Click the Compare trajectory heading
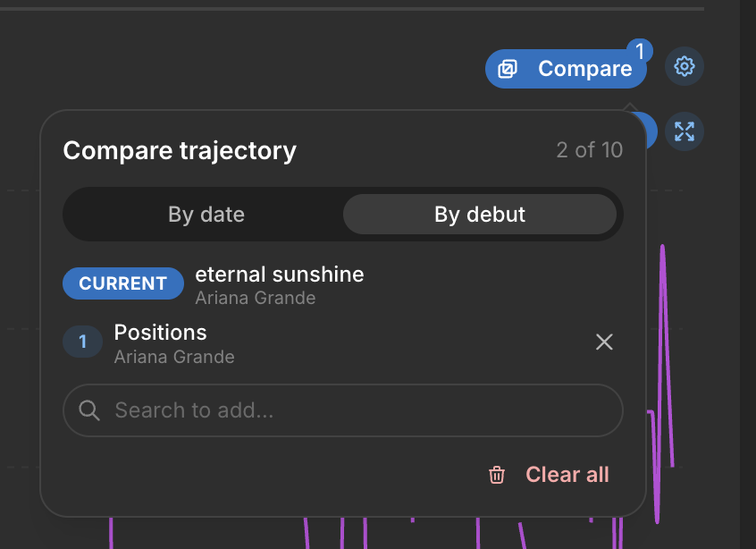Viewport: 756px width, 549px height. coord(180,150)
